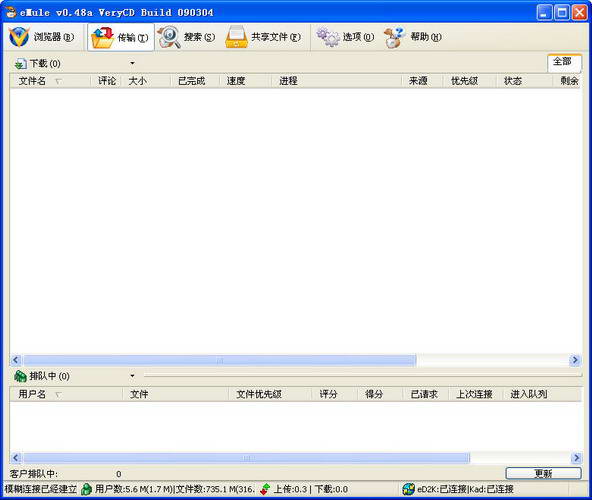
Task: Sort queue by 进入队列 column
Action: [542, 394]
